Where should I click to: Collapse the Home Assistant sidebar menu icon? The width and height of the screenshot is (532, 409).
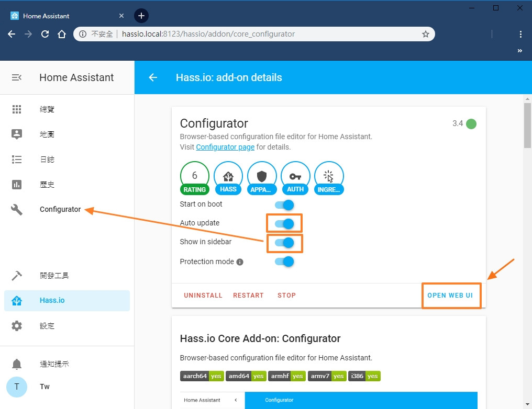click(x=17, y=77)
